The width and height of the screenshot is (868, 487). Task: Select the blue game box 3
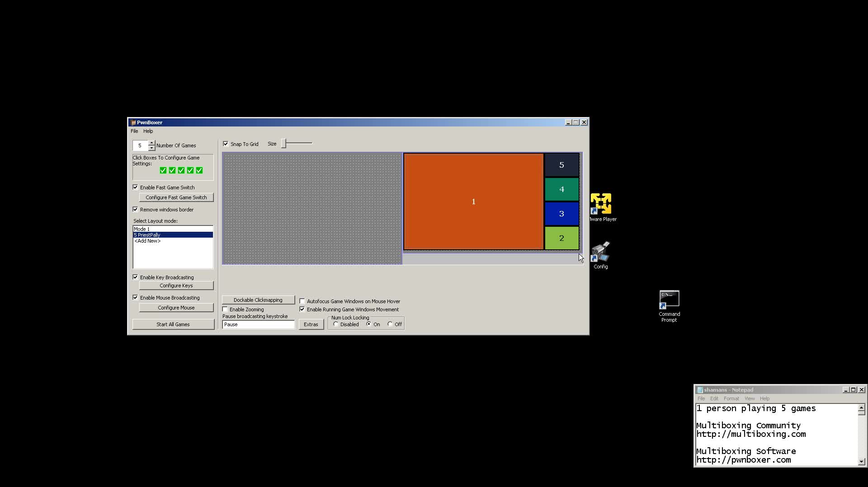(561, 214)
